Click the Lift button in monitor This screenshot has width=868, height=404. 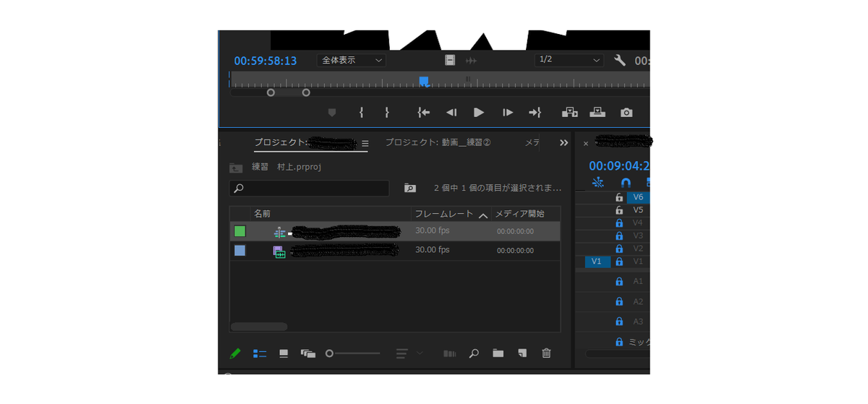[x=570, y=112]
